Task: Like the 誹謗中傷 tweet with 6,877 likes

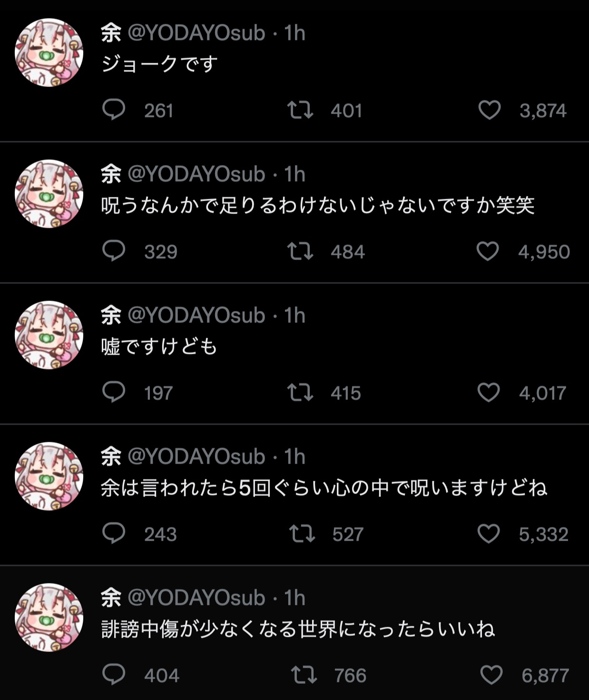Action: point(491,675)
